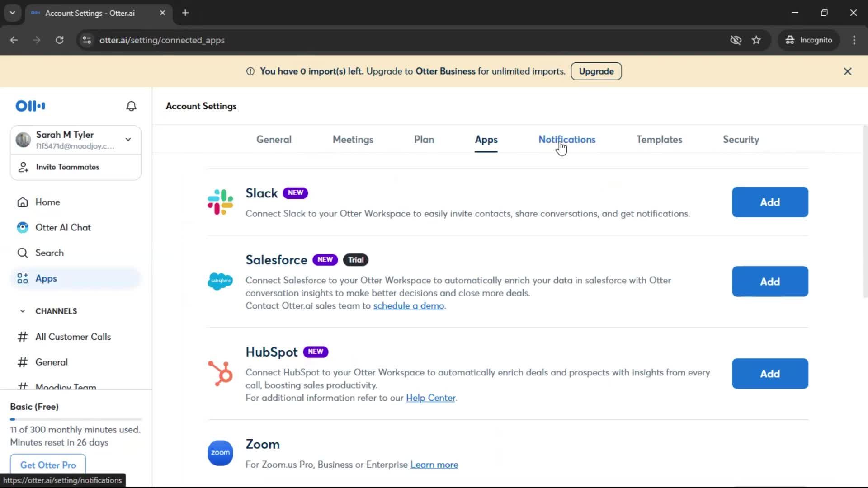Image resolution: width=868 pixels, height=488 pixels.
Task: Open the Templates tab
Action: pos(659,140)
